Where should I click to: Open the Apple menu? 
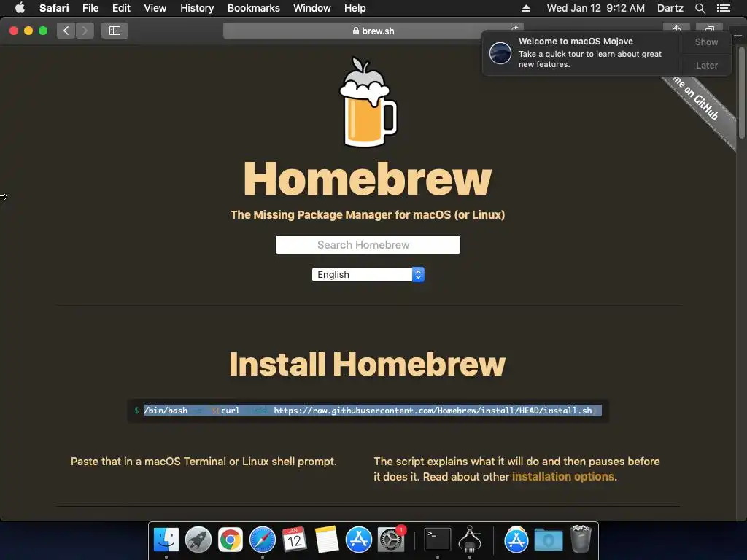tap(20, 8)
